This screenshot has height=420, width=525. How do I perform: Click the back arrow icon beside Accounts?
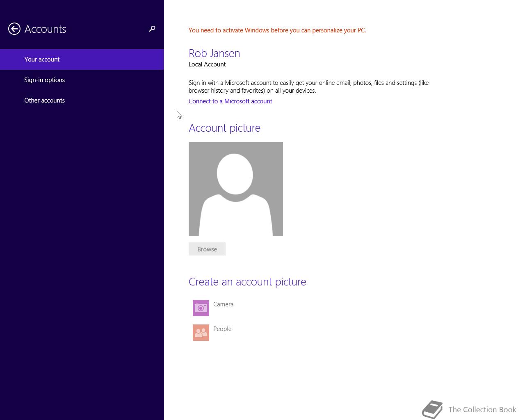(x=14, y=29)
